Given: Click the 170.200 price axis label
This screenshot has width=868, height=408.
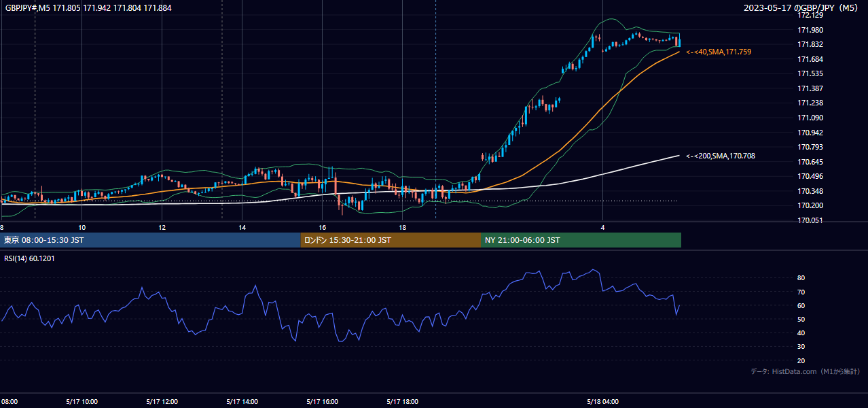Looking at the screenshot, I should [x=810, y=205].
